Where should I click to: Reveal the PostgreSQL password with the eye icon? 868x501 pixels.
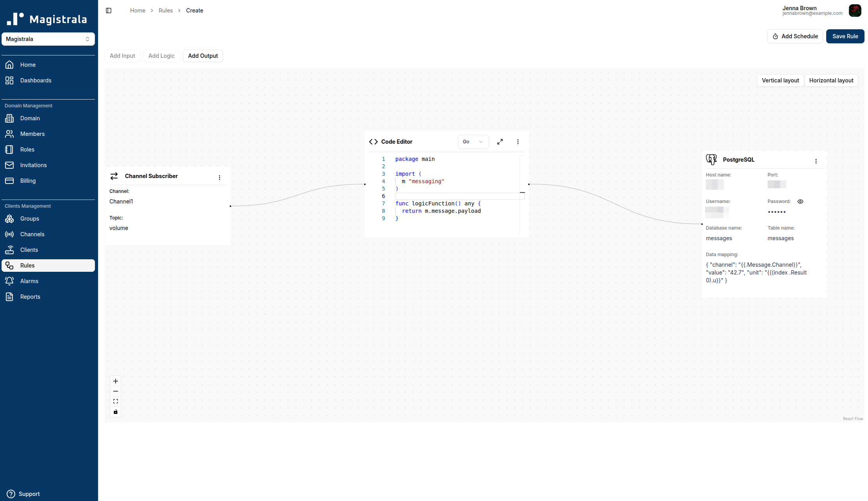click(x=800, y=201)
